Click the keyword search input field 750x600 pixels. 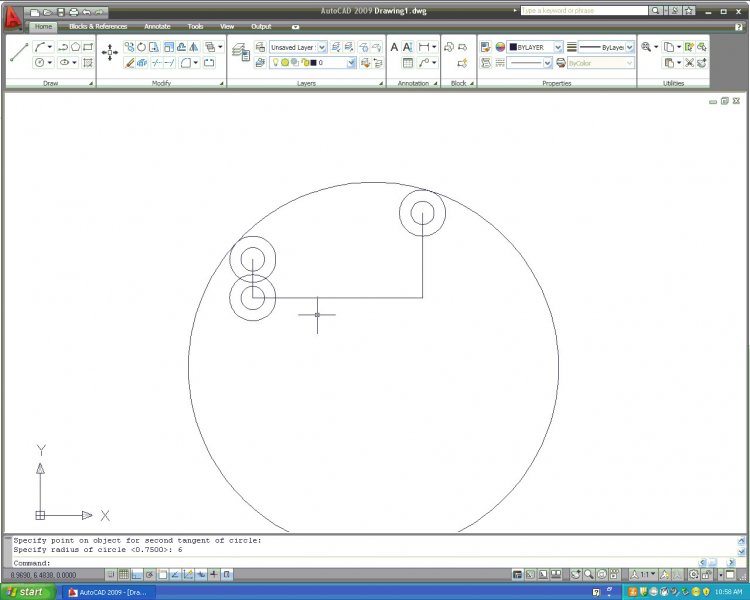click(584, 10)
